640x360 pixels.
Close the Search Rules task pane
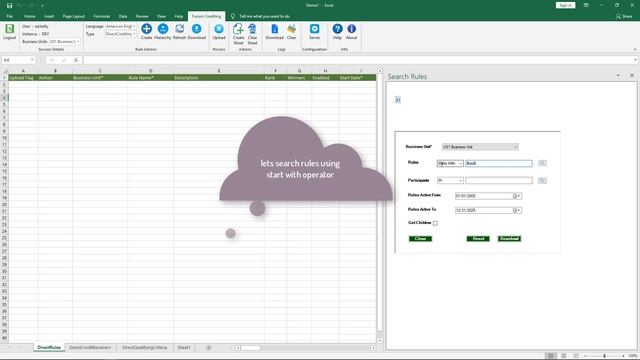(632, 76)
